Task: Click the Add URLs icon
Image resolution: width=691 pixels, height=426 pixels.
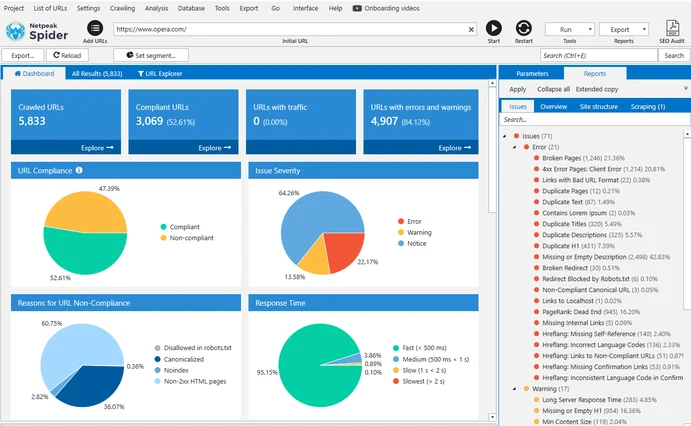Action: [x=95, y=30]
